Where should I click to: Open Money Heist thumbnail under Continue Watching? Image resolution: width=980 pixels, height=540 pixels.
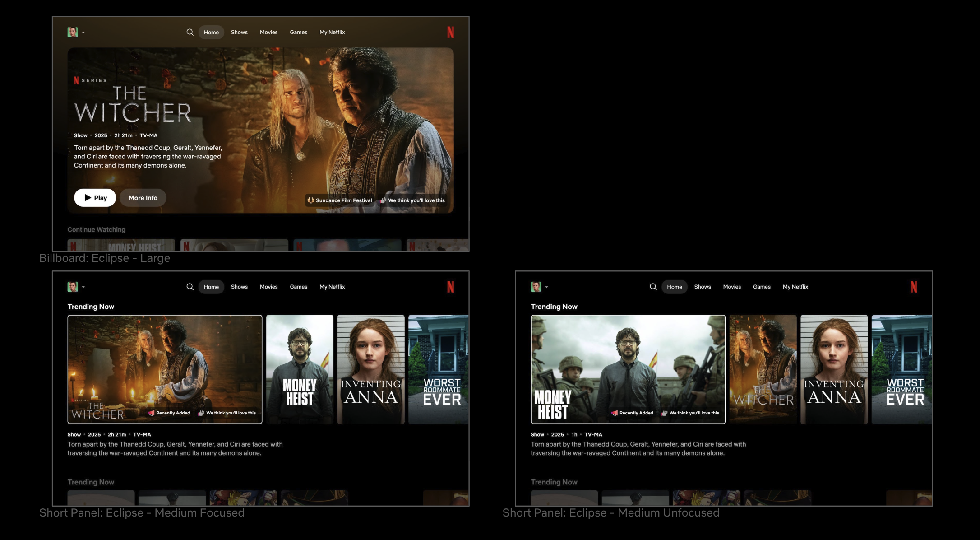tap(121, 245)
